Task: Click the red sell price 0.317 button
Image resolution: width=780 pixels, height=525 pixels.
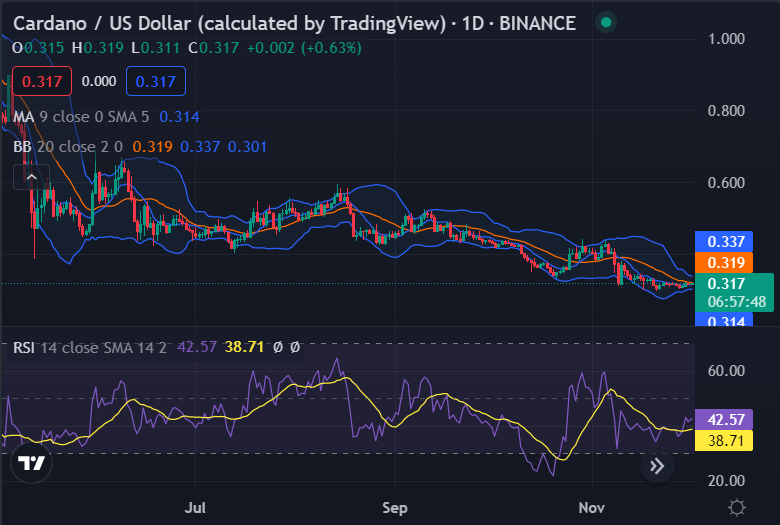Action: 42,81
